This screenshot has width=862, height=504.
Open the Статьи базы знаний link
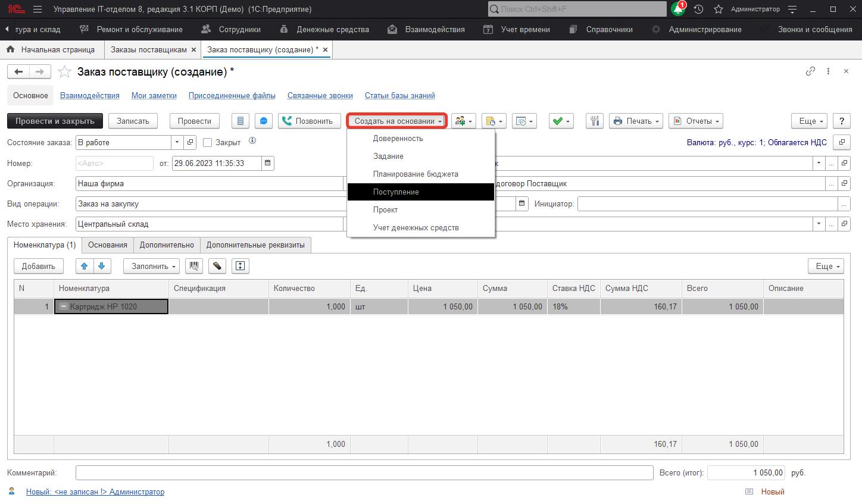pos(399,95)
